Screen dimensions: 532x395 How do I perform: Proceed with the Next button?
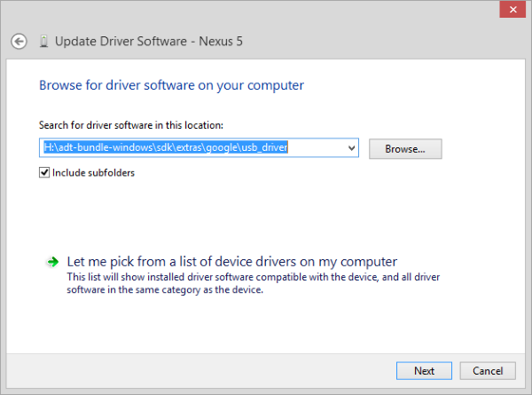(x=424, y=370)
